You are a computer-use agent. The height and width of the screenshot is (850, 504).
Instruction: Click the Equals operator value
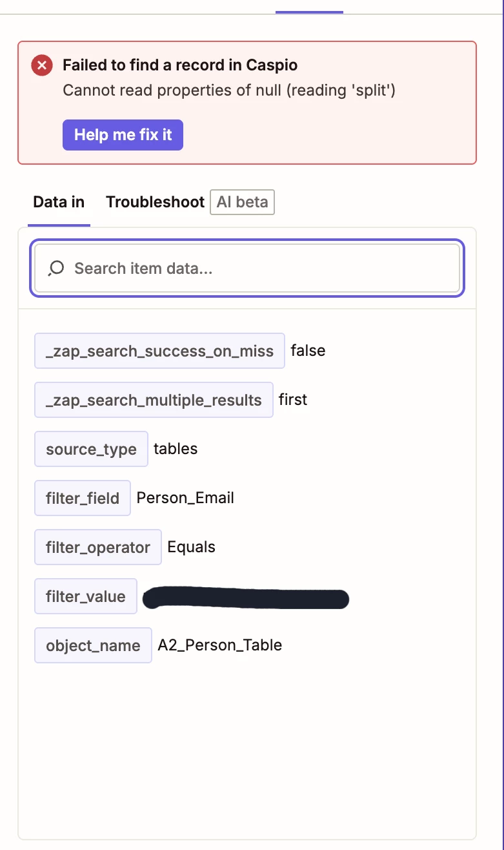(192, 547)
